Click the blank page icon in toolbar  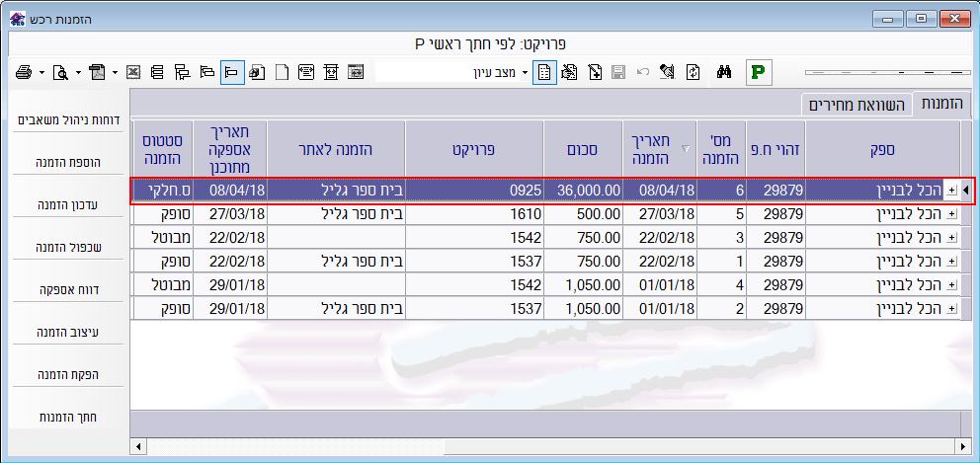(x=282, y=72)
